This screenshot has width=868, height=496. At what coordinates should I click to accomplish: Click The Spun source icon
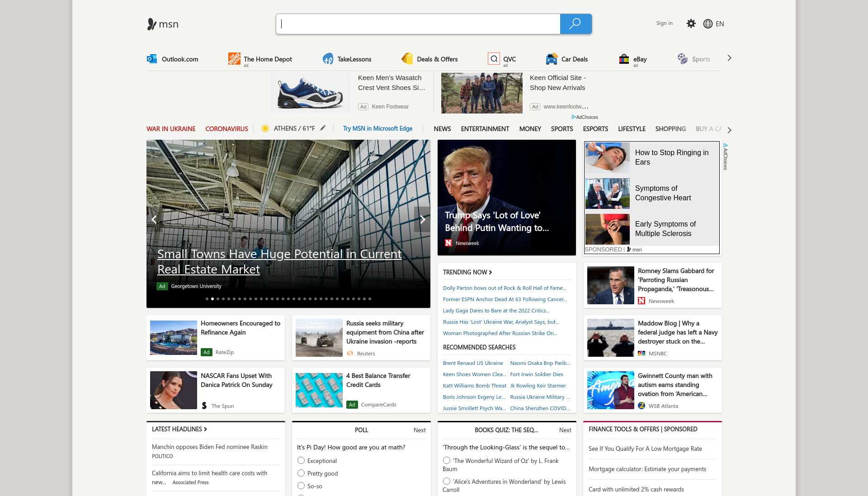coord(204,406)
